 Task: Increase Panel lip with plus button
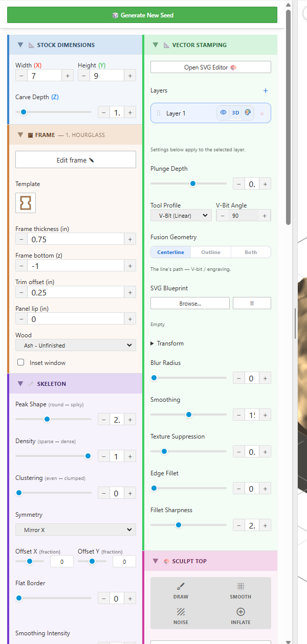[130, 318]
